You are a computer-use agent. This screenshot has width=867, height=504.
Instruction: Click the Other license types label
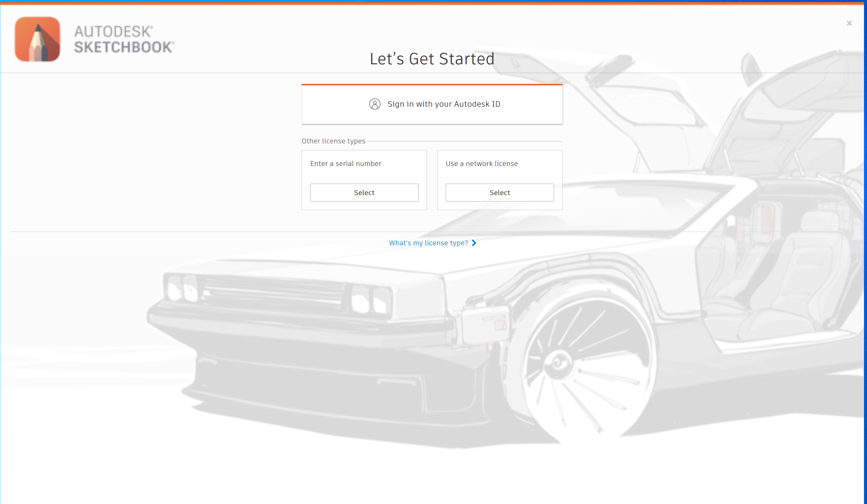coord(333,141)
